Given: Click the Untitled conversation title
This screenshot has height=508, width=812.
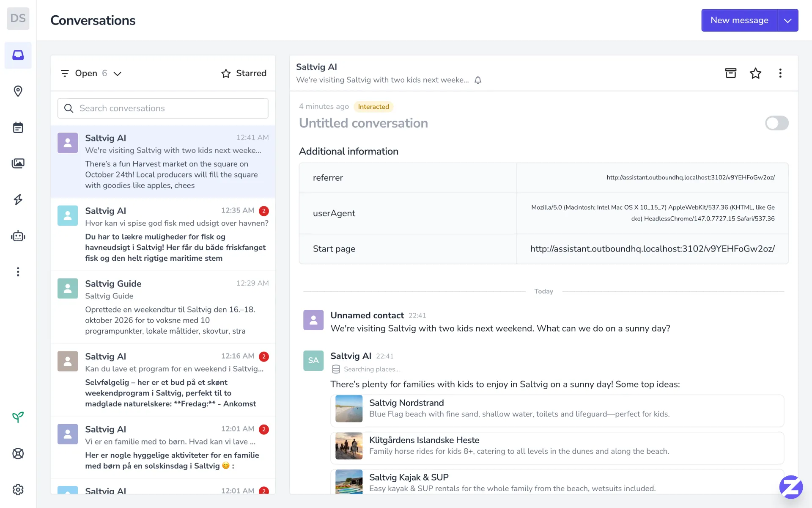Looking at the screenshot, I should [363, 123].
